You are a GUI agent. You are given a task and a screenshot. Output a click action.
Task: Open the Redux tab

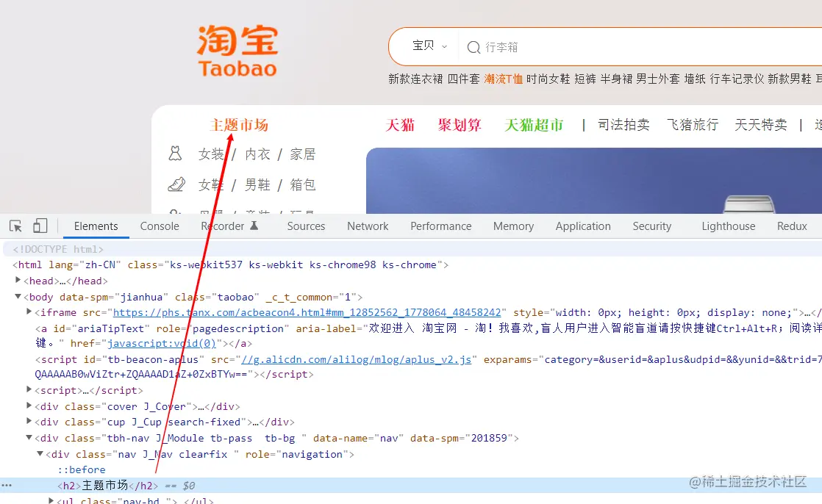[x=792, y=226]
